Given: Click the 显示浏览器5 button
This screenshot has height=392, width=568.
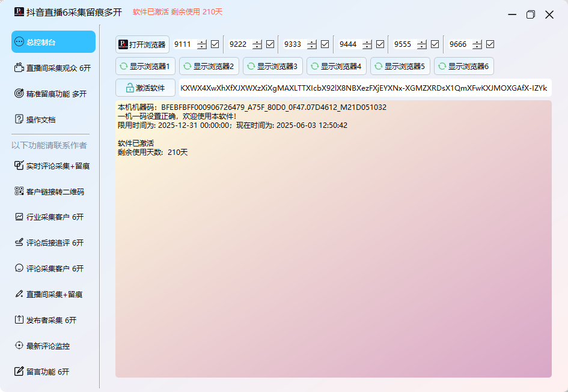Looking at the screenshot, I should click(400, 66).
